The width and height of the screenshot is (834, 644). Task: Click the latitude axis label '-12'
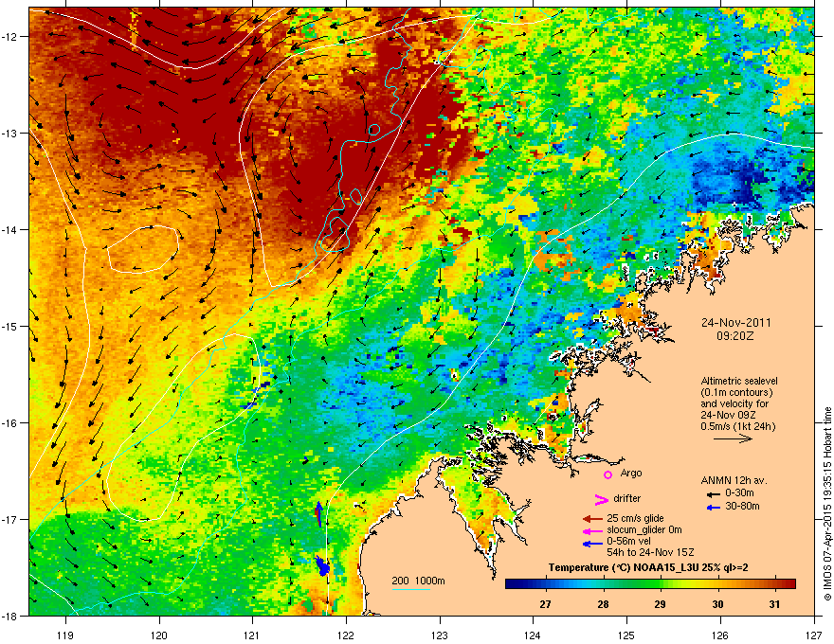[x=9, y=37]
